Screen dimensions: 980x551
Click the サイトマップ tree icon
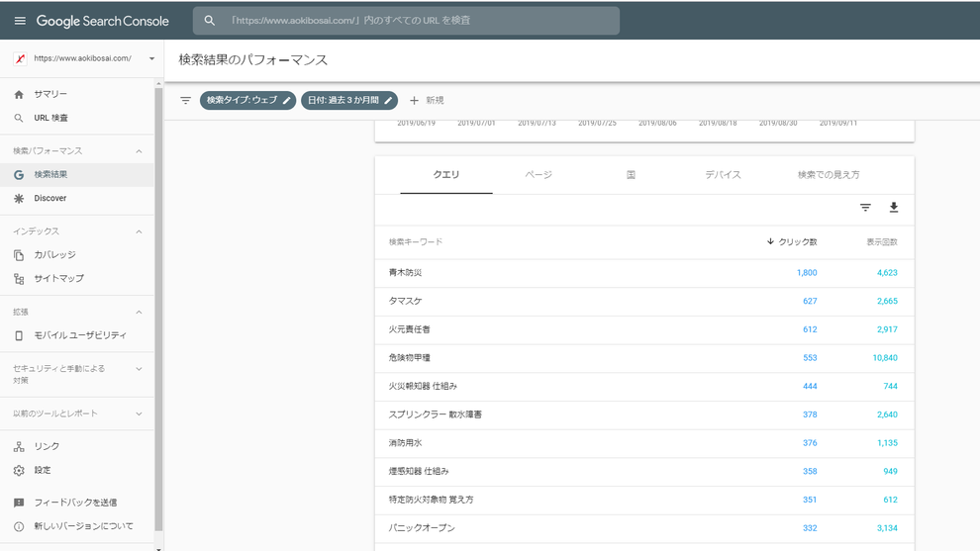[19, 279]
